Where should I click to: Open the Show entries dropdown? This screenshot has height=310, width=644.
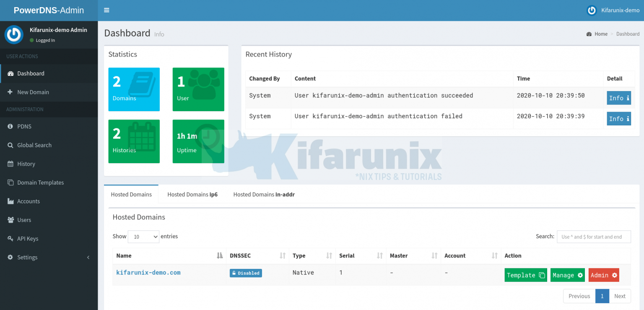tap(143, 237)
